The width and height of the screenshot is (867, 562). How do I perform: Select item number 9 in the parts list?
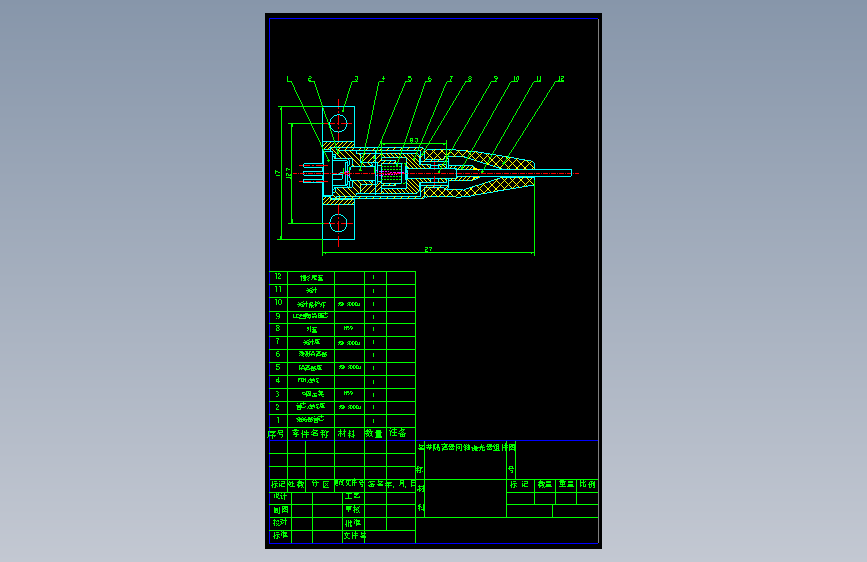[x=278, y=316]
